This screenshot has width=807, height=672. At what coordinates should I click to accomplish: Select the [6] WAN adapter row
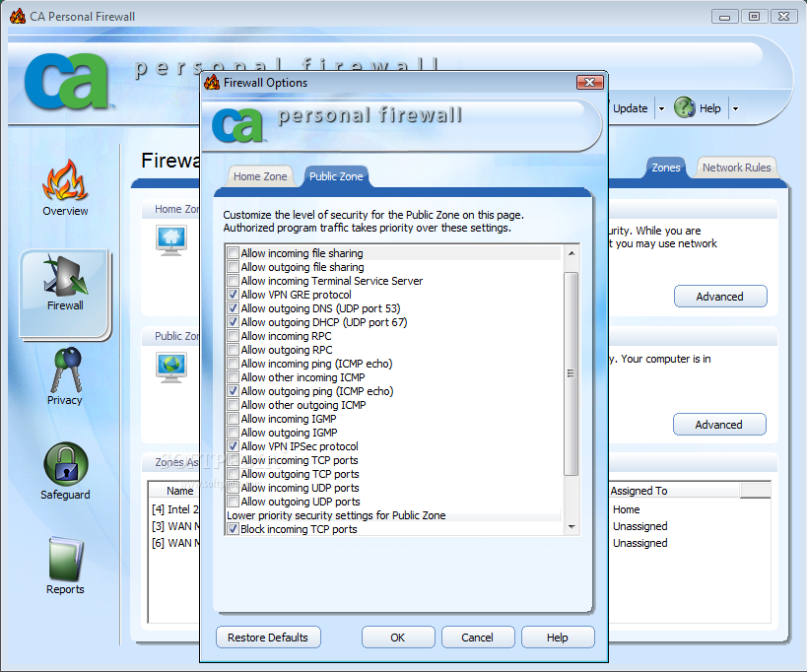[x=175, y=543]
